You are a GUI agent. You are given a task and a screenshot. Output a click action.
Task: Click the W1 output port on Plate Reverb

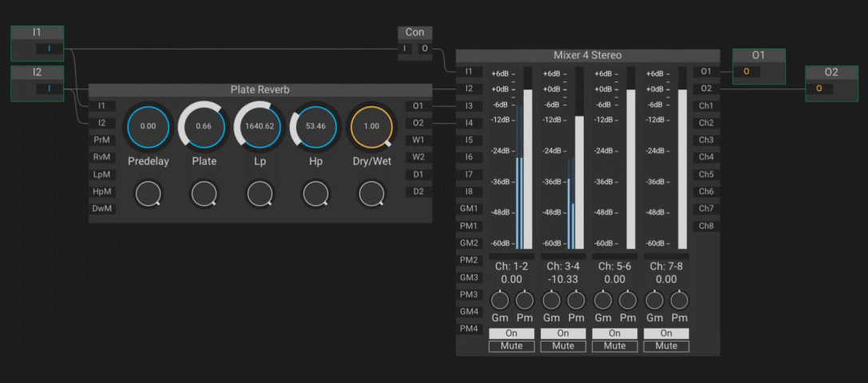pos(418,140)
